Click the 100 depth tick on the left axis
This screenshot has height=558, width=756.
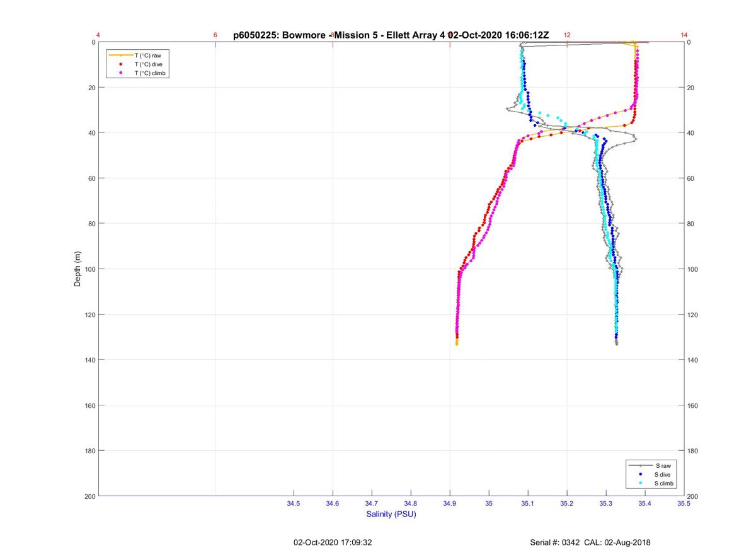click(x=89, y=269)
